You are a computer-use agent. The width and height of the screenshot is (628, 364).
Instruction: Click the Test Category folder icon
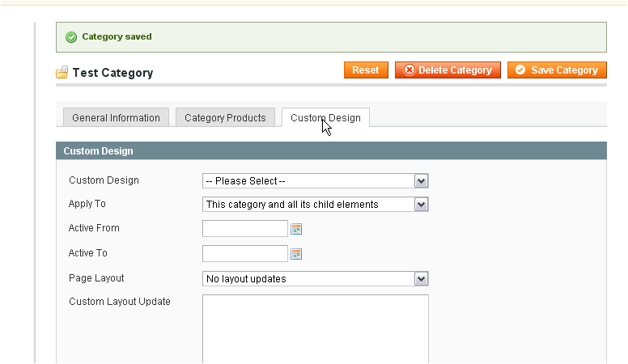[62, 73]
